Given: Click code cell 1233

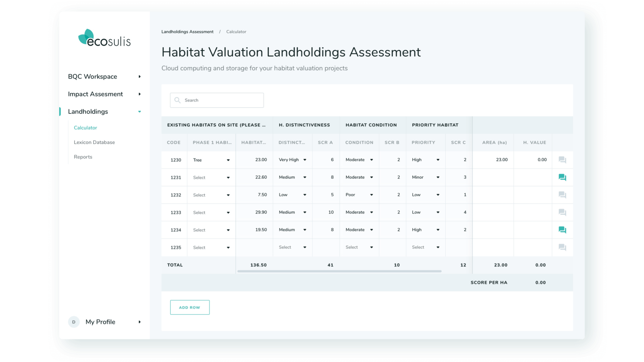Looking at the screenshot, I should (176, 212).
